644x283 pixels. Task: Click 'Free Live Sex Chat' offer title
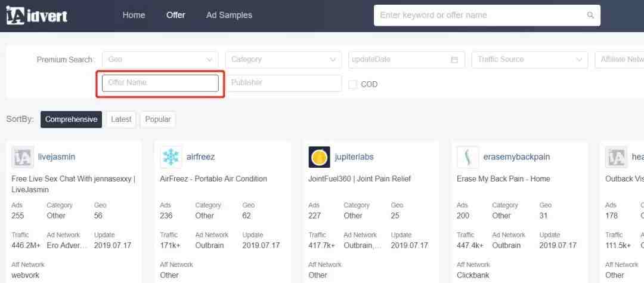click(73, 184)
